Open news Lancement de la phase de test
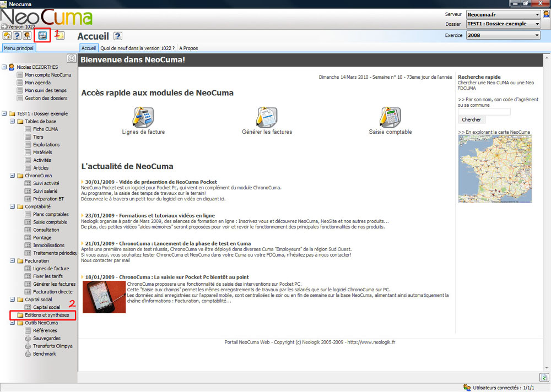 168,243
